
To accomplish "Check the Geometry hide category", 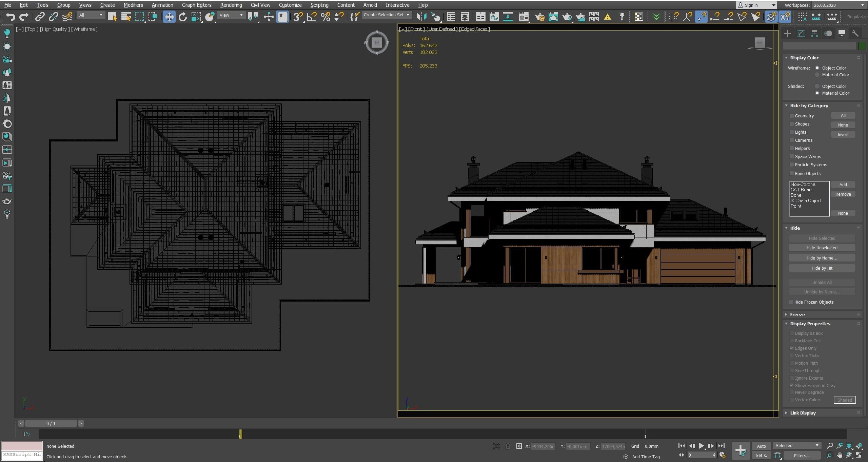I will pyautogui.click(x=792, y=116).
